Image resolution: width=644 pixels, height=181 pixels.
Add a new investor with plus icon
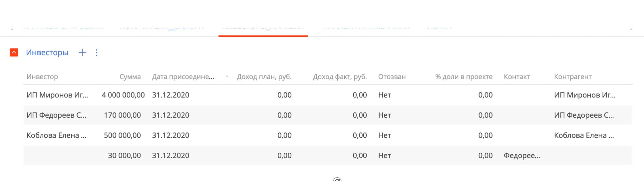(x=82, y=53)
